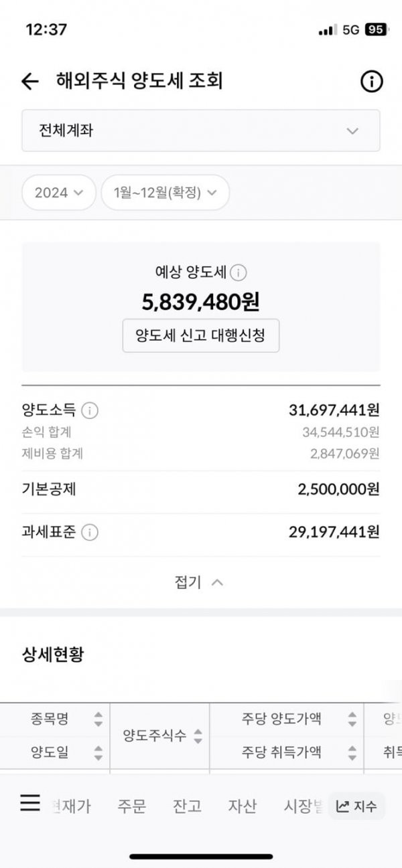Switch to the 잔고 tab
402x868 pixels.
[x=187, y=806]
